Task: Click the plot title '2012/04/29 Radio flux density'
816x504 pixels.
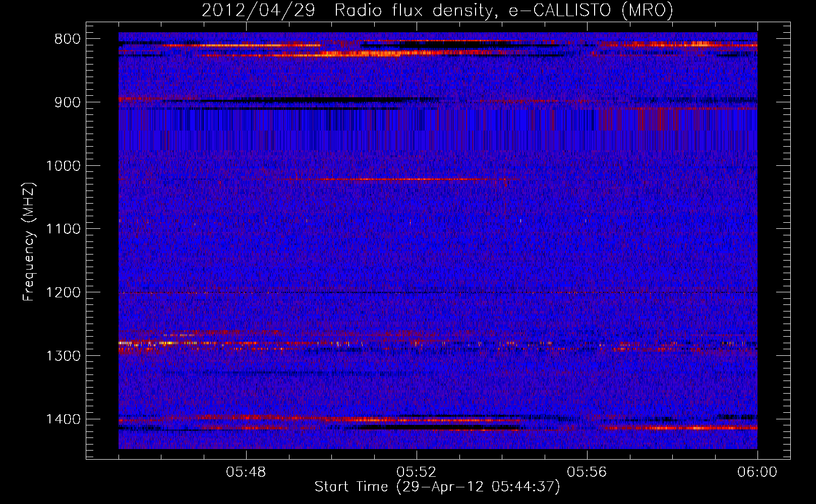Action: pyautogui.click(x=437, y=11)
